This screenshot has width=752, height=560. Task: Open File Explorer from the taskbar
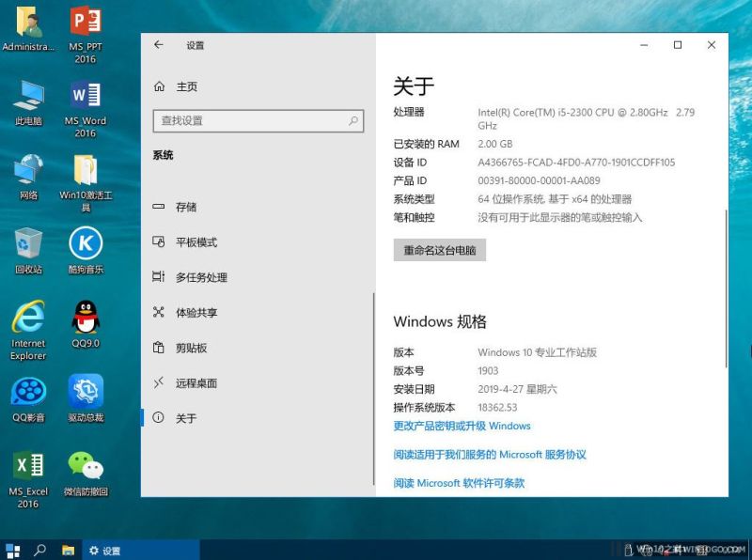pyautogui.click(x=68, y=550)
